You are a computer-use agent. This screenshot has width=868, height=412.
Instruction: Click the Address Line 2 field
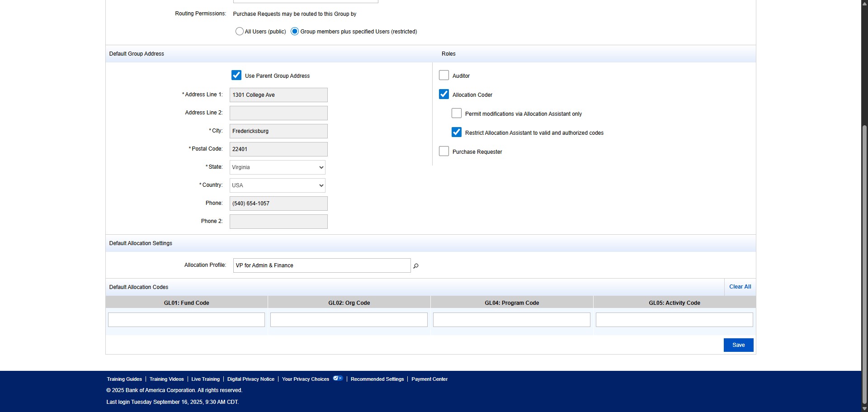coord(278,113)
